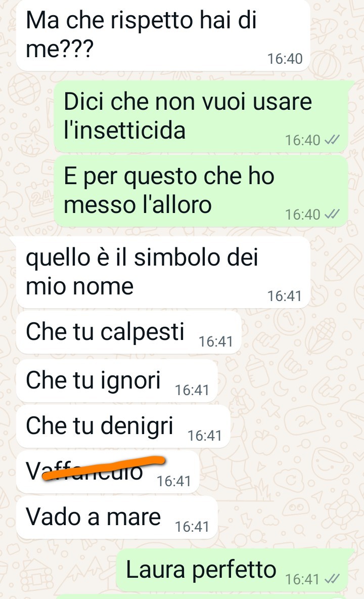This screenshot has height=599, width=364.
Task: Tap the 16:41 timestamp next to 'Vado a mare'
Action: point(192,527)
